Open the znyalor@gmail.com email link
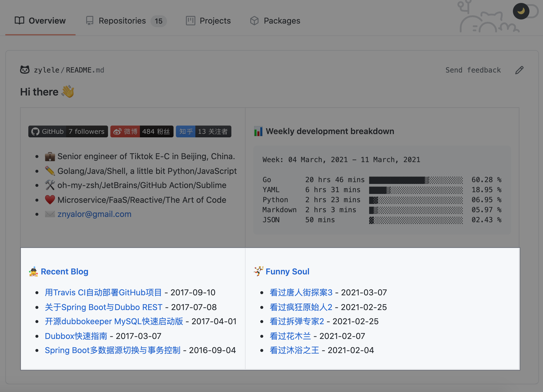This screenshot has height=392, width=543. click(x=94, y=214)
